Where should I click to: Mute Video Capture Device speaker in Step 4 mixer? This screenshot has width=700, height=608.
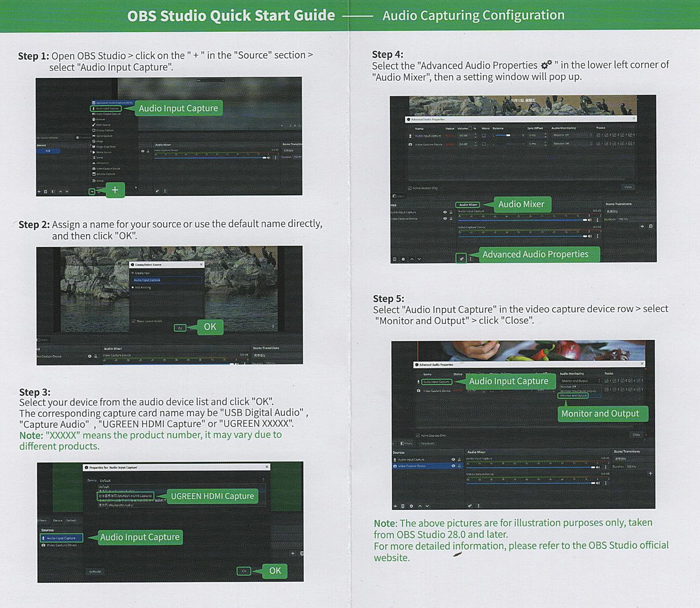click(590, 236)
